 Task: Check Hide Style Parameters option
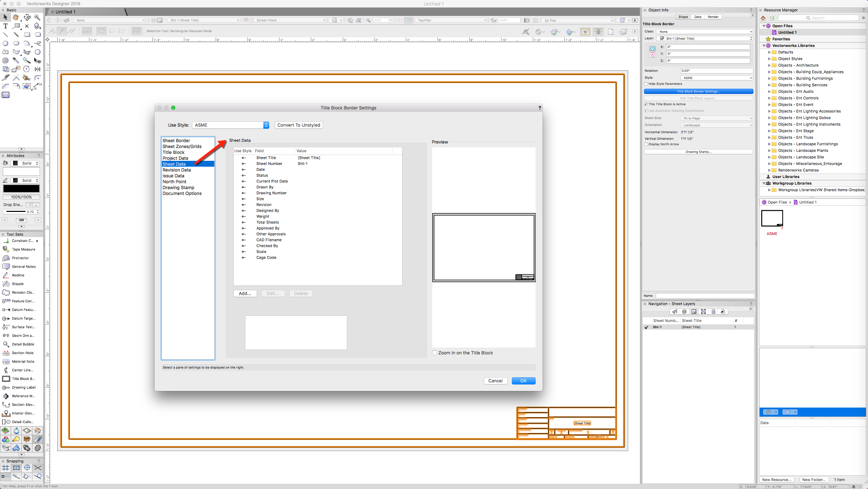[646, 84]
